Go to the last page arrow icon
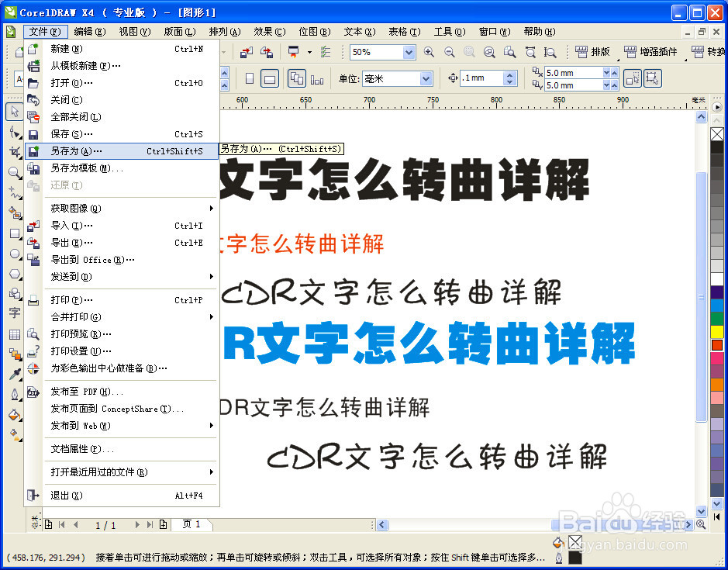Image resolution: width=728 pixels, height=570 pixels. (150, 524)
